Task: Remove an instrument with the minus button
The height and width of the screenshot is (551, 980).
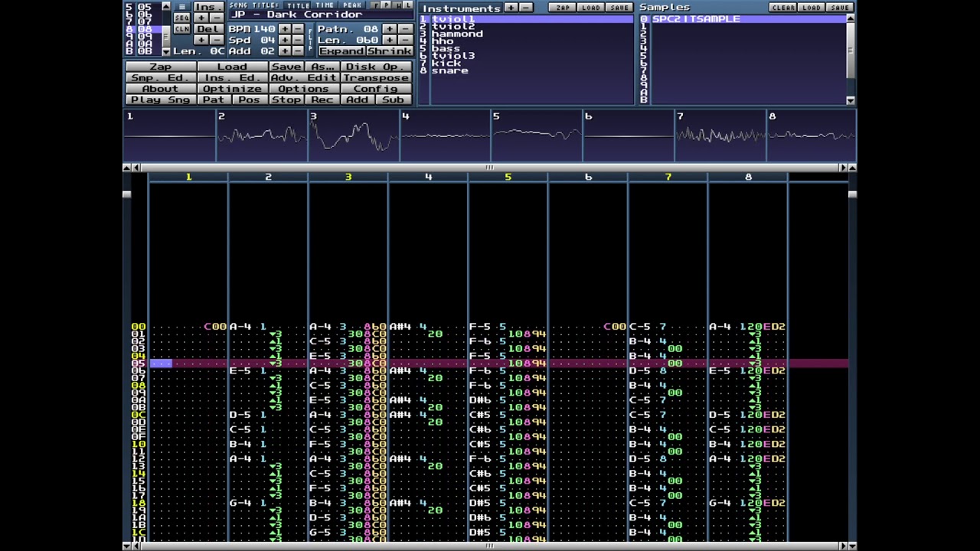Action: tap(525, 8)
